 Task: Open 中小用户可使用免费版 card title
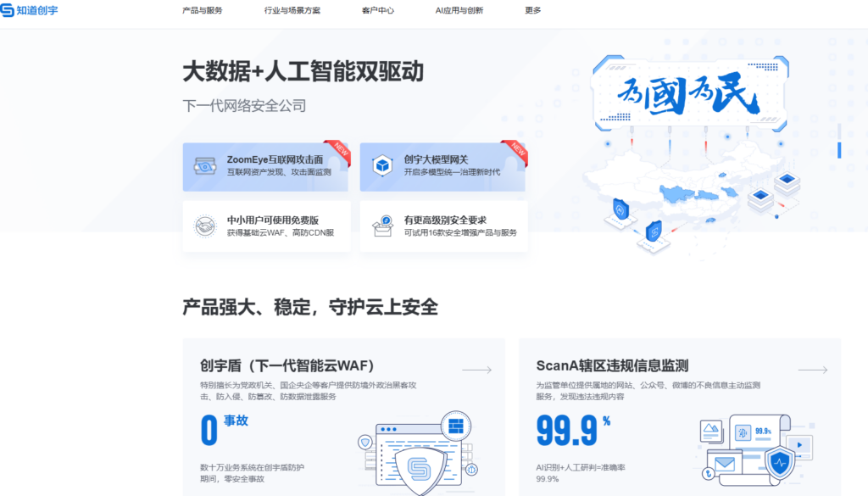pos(272,220)
